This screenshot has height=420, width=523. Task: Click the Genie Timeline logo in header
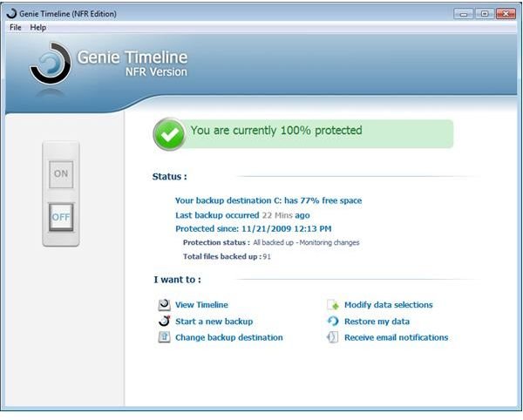[x=51, y=64]
